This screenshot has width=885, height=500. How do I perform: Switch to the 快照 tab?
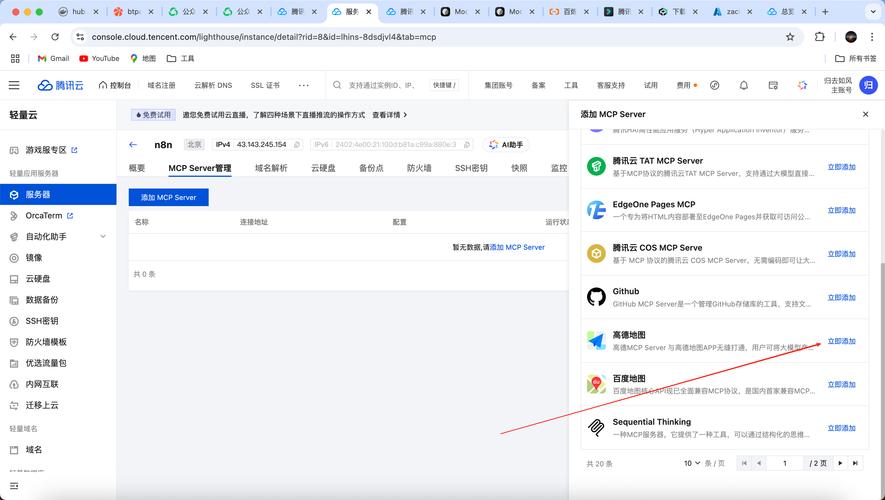tap(519, 168)
